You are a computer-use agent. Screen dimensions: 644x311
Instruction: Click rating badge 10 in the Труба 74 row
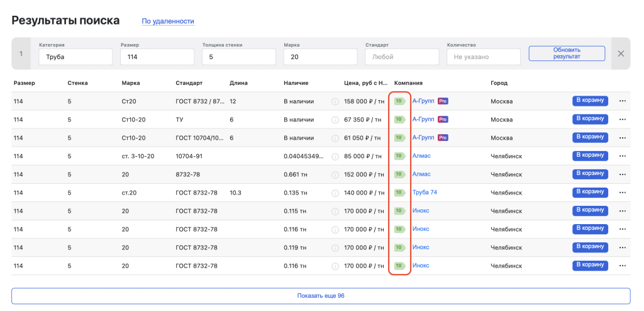click(x=399, y=193)
